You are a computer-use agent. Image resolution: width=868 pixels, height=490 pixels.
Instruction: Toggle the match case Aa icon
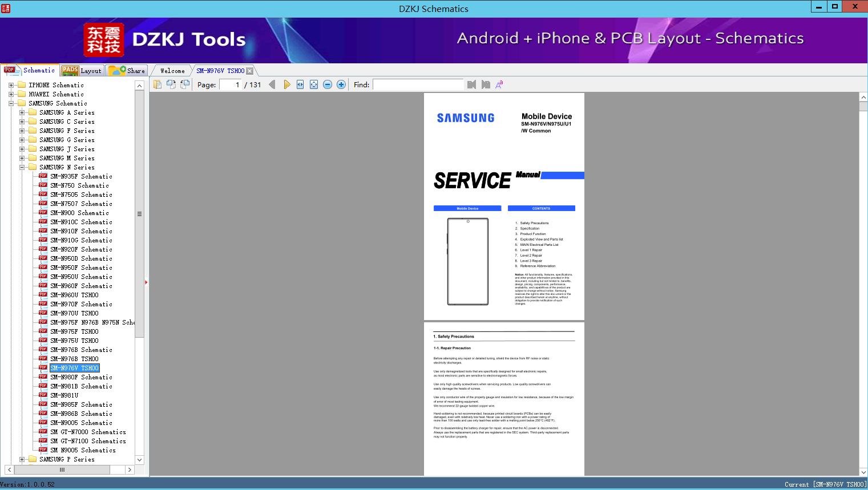point(499,84)
